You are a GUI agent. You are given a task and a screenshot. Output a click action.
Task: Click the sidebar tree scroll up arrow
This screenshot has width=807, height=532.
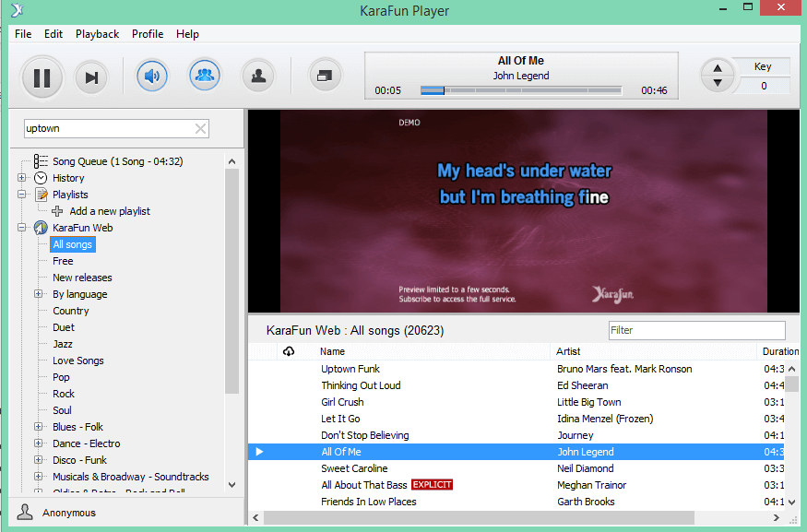[x=231, y=161]
